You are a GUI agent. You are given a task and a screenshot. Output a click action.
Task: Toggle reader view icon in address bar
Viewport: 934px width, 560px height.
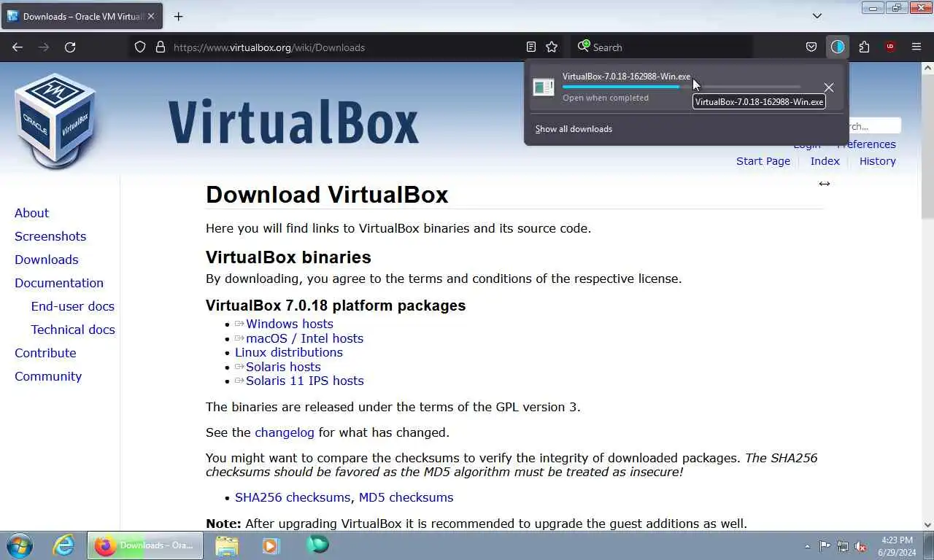pos(531,47)
